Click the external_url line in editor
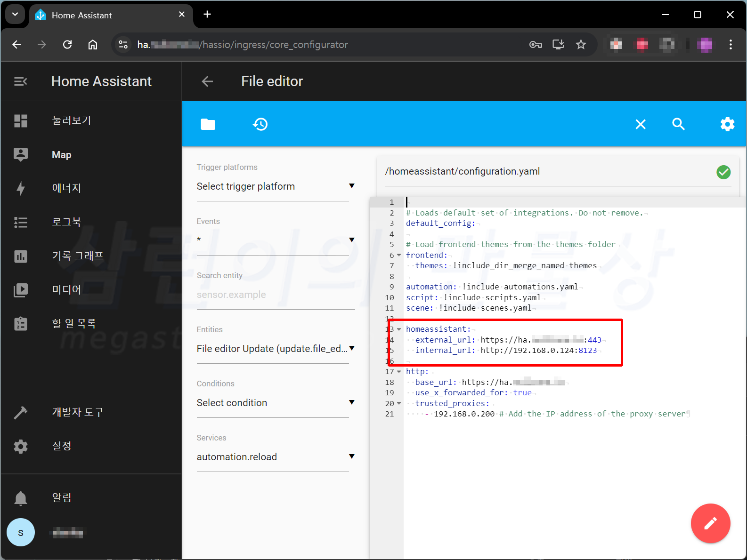Viewport: 747px width, 560px height. (x=508, y=340)
